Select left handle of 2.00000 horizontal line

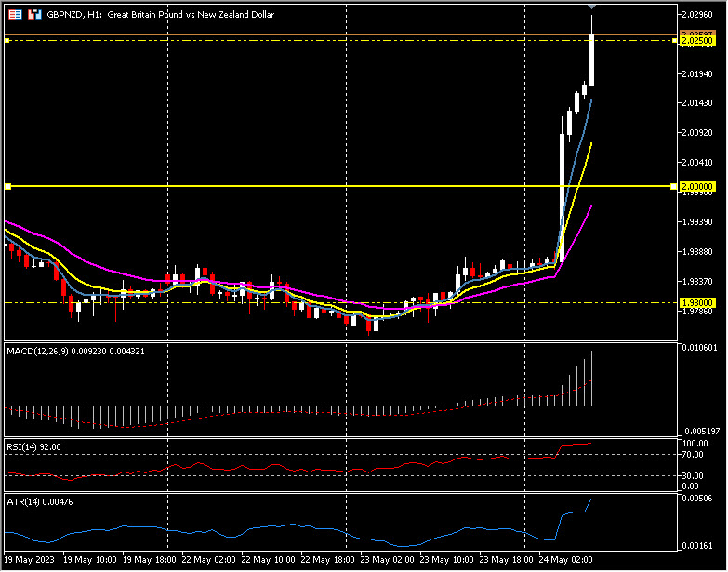7,187
